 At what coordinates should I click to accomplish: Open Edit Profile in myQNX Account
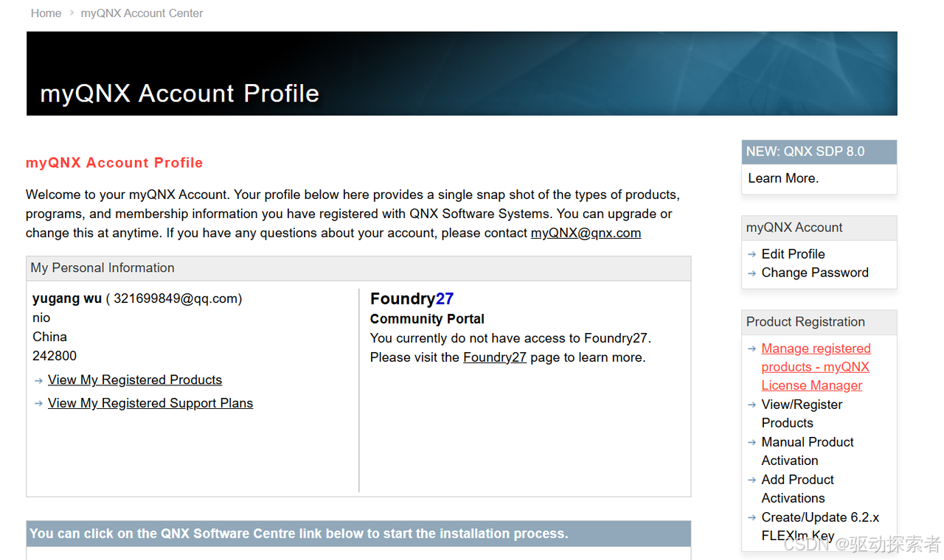[793, 254]
